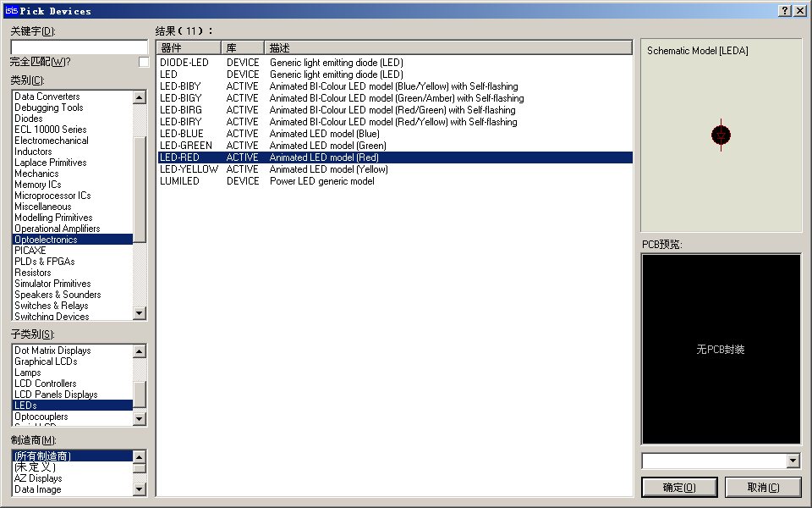This screenshot has height=508, width=812.
Task: Click the 关键字 keyword input field
Action: [x=80, y=47]
